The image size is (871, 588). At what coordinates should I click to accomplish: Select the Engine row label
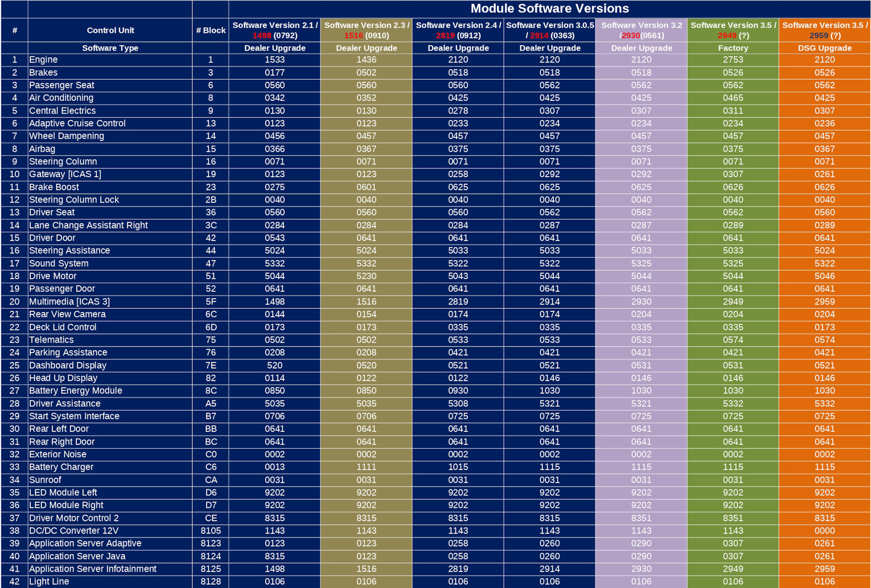coord(44,60)
